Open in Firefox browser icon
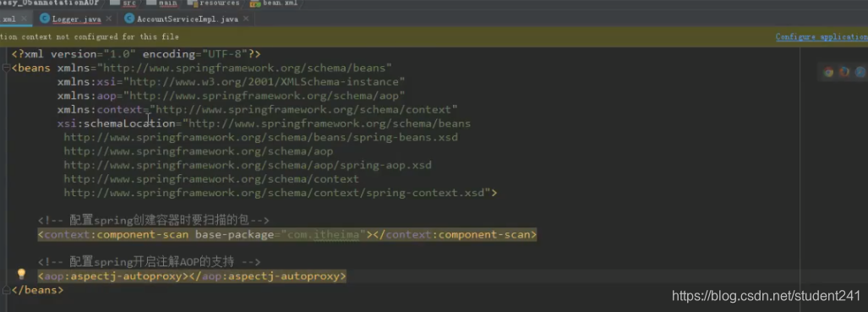The width and height of the screenshot is (868, 312). [x=844, y=72]
